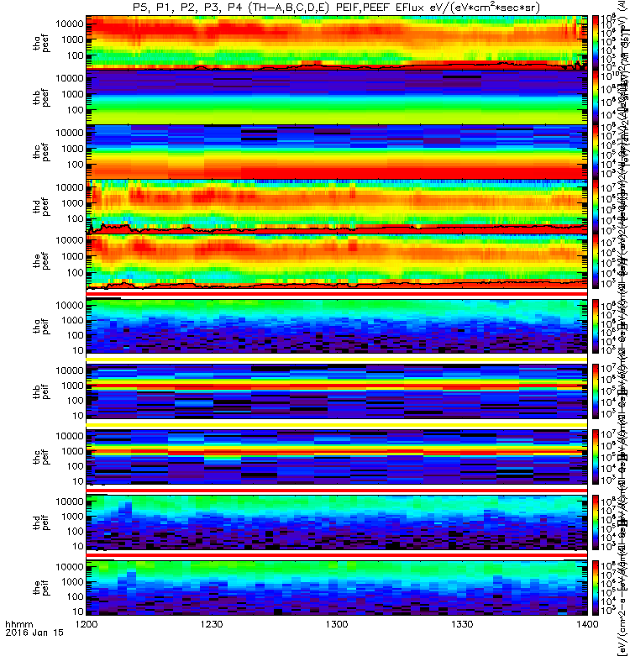Click inside the thc peif ion spectrogram
The height and width of the screenshot is (672, 630).
pyautogui.click(x=337, y=457)
